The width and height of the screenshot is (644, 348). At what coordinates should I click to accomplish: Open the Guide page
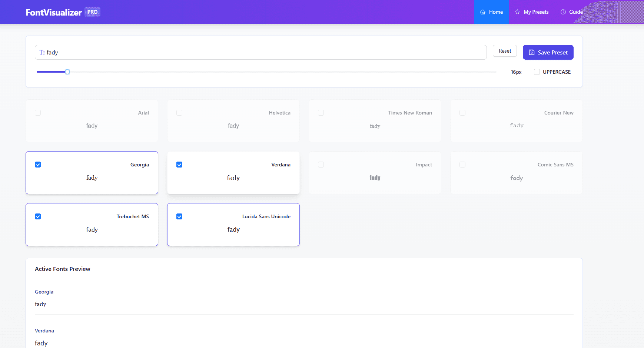pyautogui.click(x=572, y=12)
